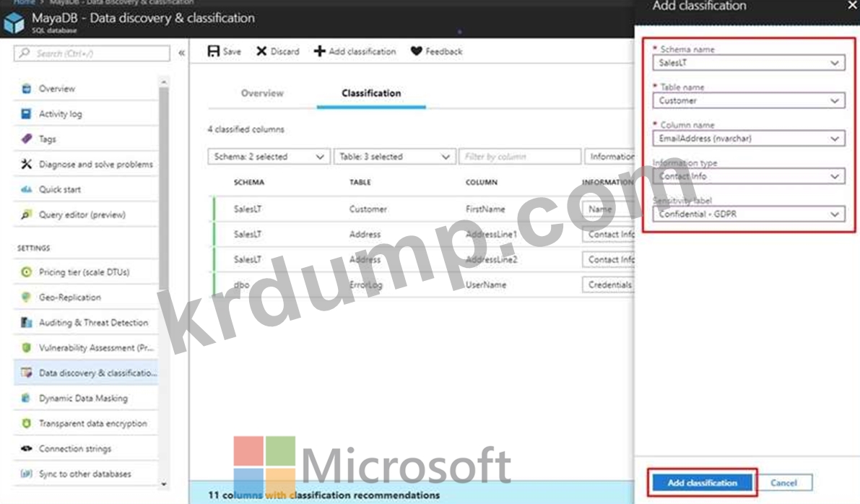Image resolution: width=860 pixels, height=504 pixels.
Task: Collapse the sidebar with double chevron
Action: [x=181, y=53]
